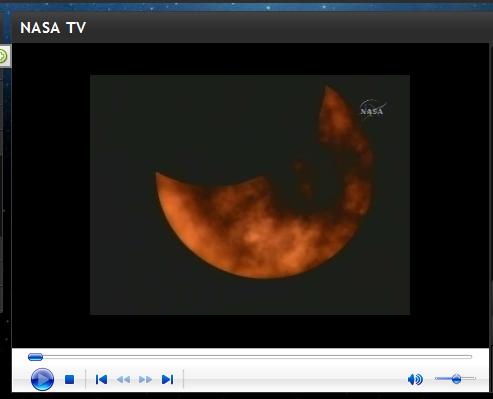Click the NASA TV header bar background
Image resolution: width=493 pixels, height=399 pixels.
point(283,28)
